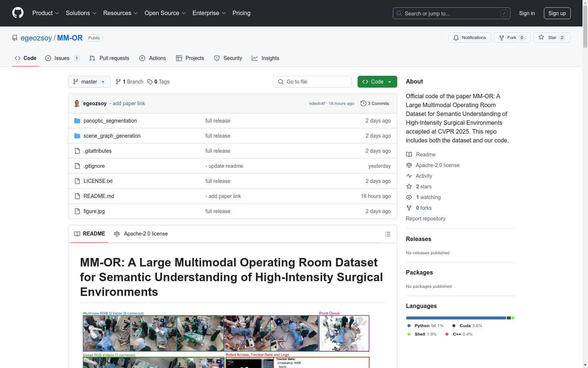
Task: Click the .gitignore file icon
Action: coord(77,166)
